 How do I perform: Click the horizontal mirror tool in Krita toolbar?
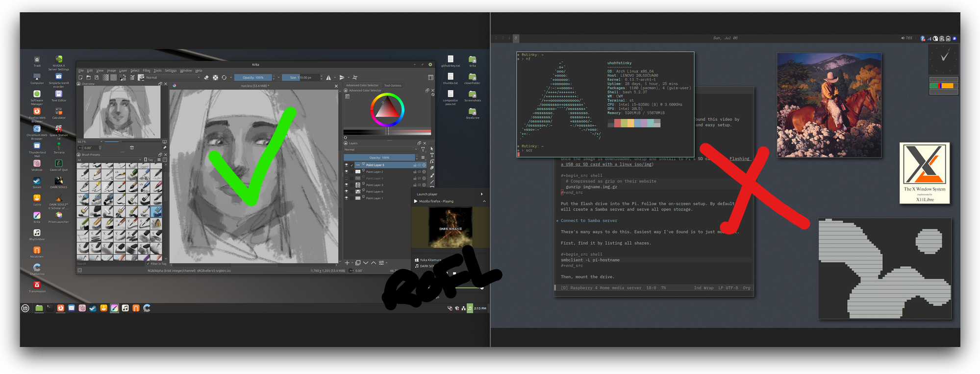click(x=328, y=78)
